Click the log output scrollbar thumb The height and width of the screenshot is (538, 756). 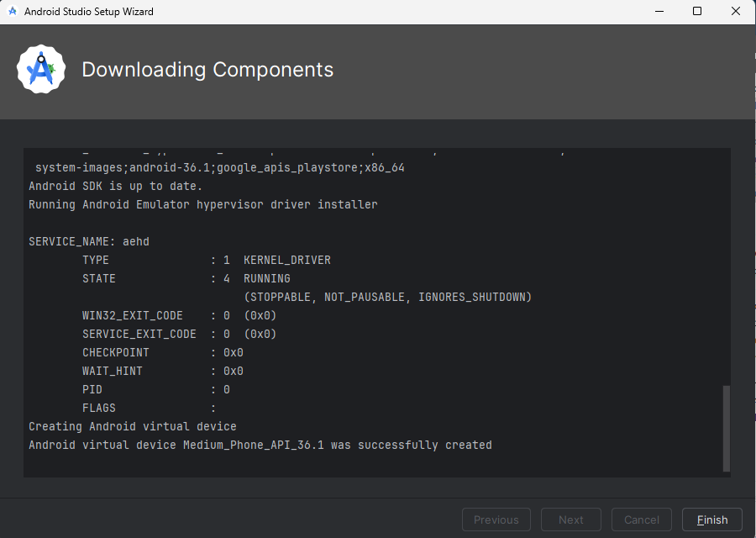point(726,429)
